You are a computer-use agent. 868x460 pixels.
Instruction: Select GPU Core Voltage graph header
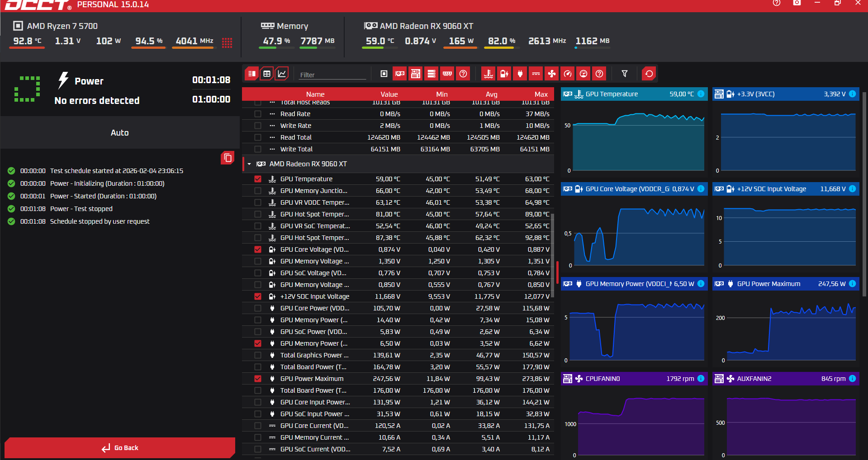pyautogui.click(x=634, y=189)
